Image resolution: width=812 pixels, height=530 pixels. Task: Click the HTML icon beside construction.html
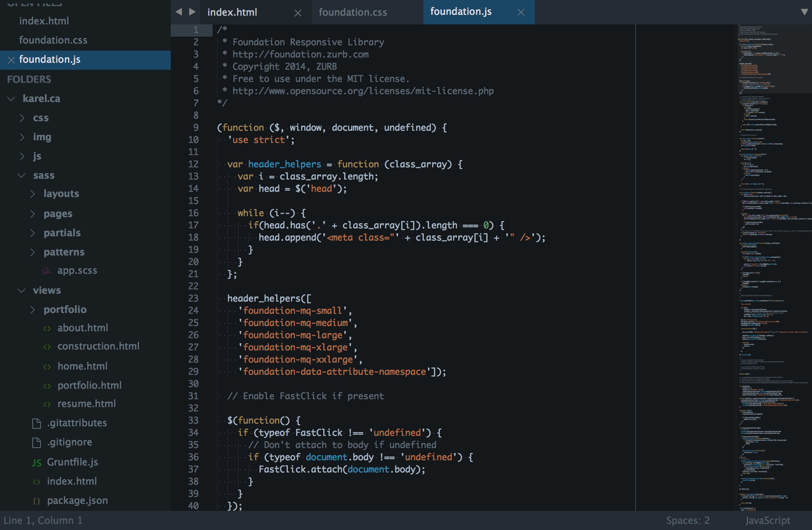click(x=47, y=347)
